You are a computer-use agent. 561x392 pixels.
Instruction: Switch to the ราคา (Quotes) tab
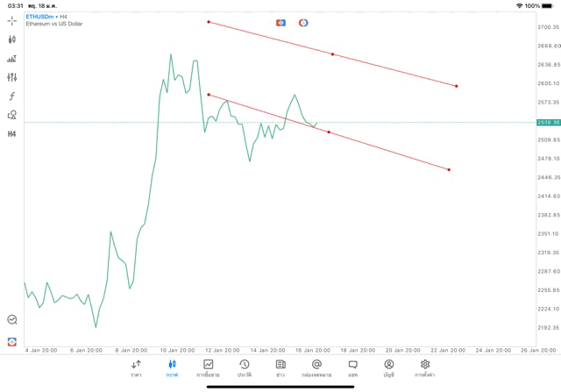[136, 368]
